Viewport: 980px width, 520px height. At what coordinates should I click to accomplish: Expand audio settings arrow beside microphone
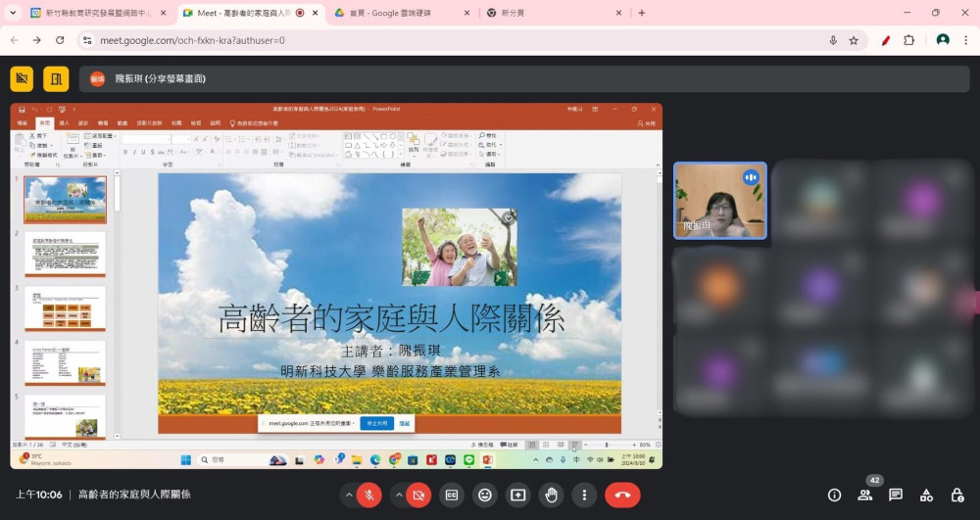347,496
